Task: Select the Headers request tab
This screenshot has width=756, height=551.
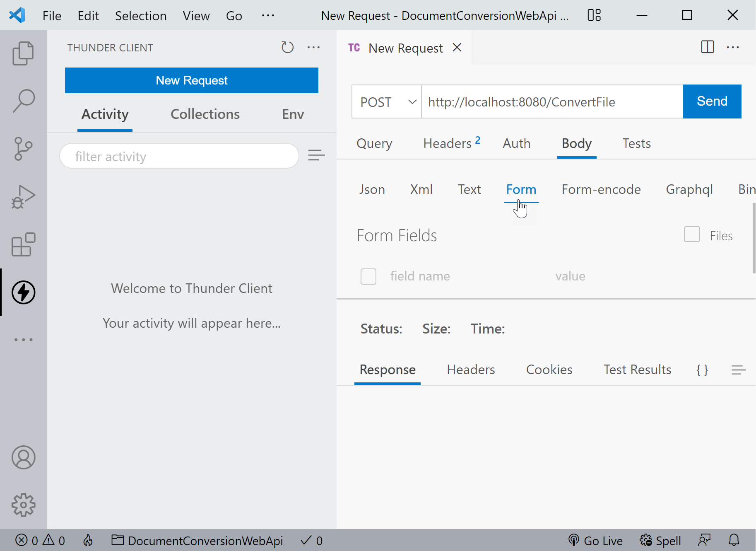Action: (x=448, y=143)
